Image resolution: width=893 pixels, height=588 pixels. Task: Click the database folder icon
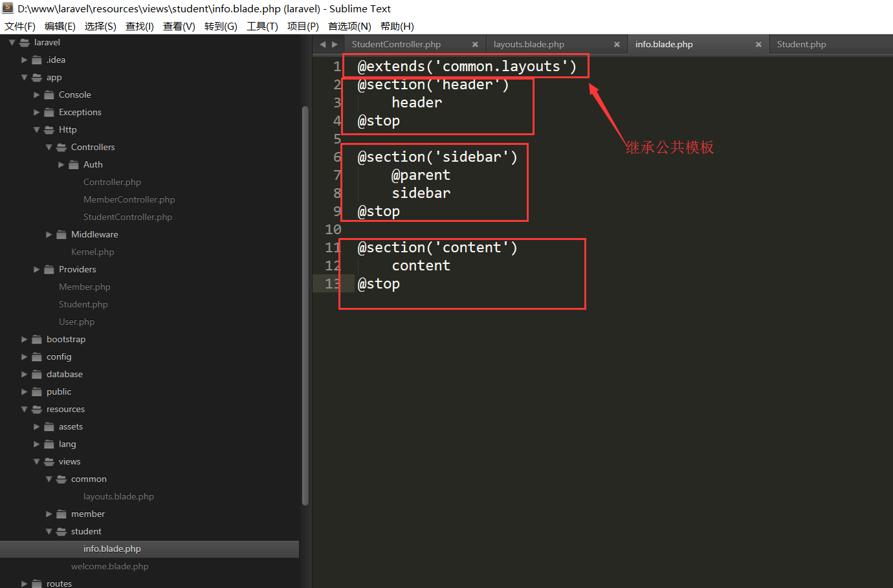point(37,375)
